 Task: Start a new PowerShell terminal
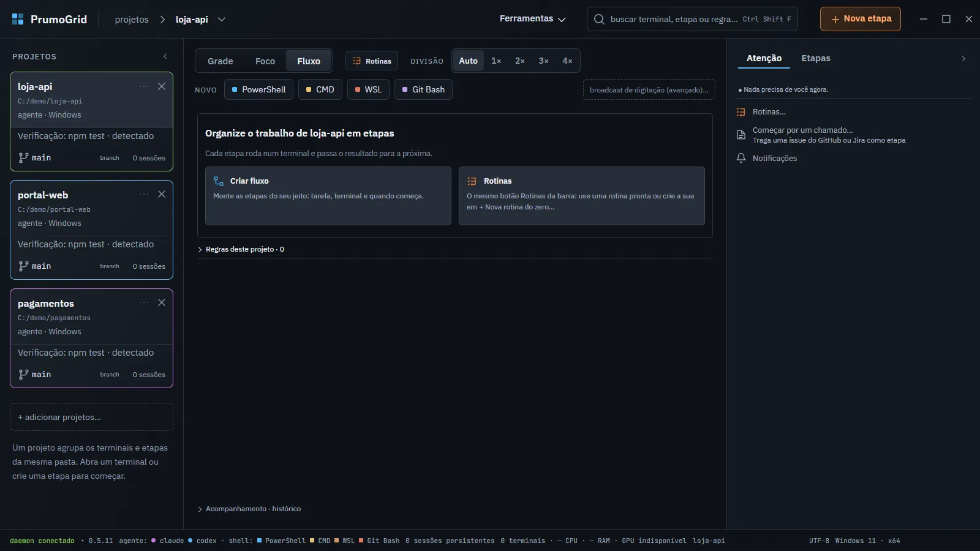[258, 89]
